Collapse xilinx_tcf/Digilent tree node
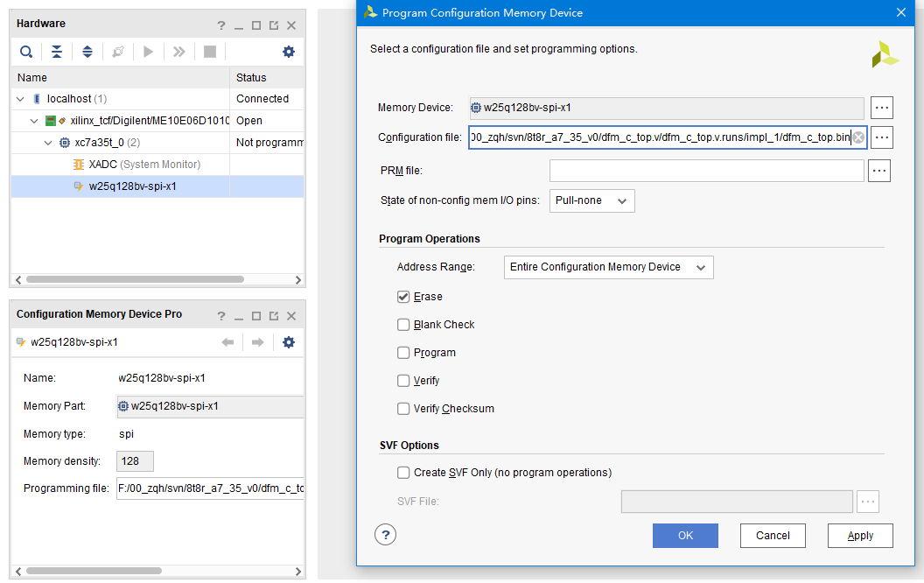The width and height of the screenshot is (924, 583). click(34, 121)
